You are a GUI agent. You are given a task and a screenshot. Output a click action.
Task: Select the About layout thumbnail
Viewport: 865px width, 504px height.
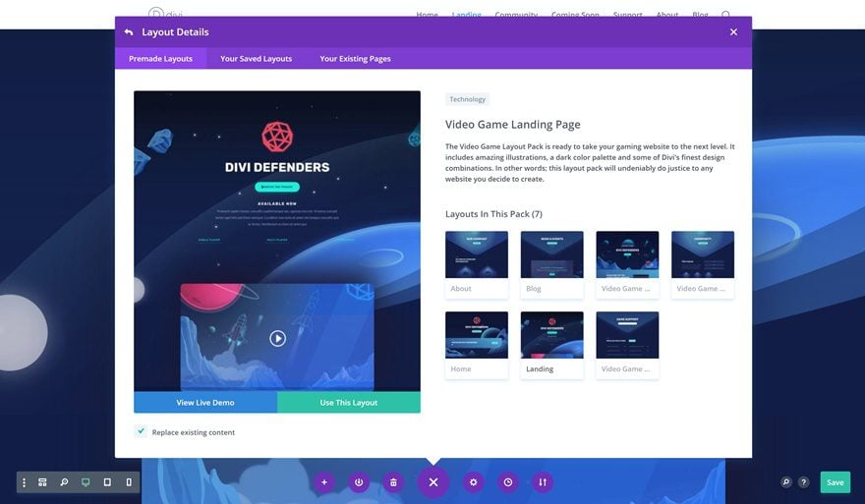[x=477, y=264]
